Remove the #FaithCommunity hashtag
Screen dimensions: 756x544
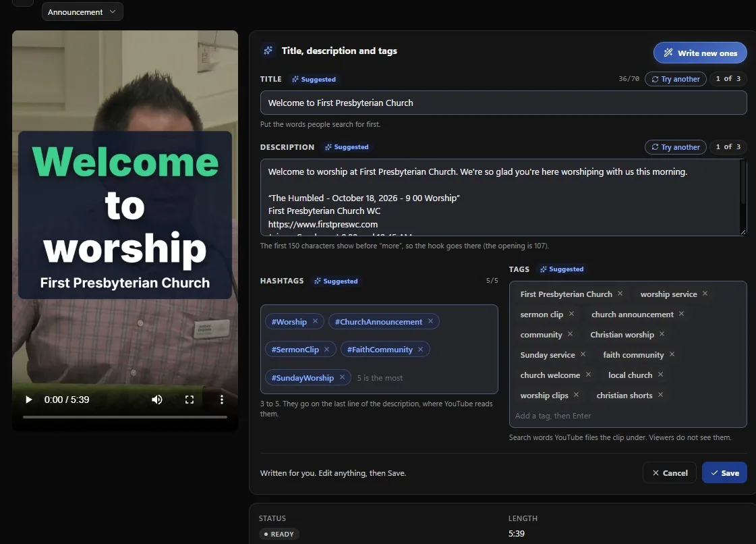point(420,349)
